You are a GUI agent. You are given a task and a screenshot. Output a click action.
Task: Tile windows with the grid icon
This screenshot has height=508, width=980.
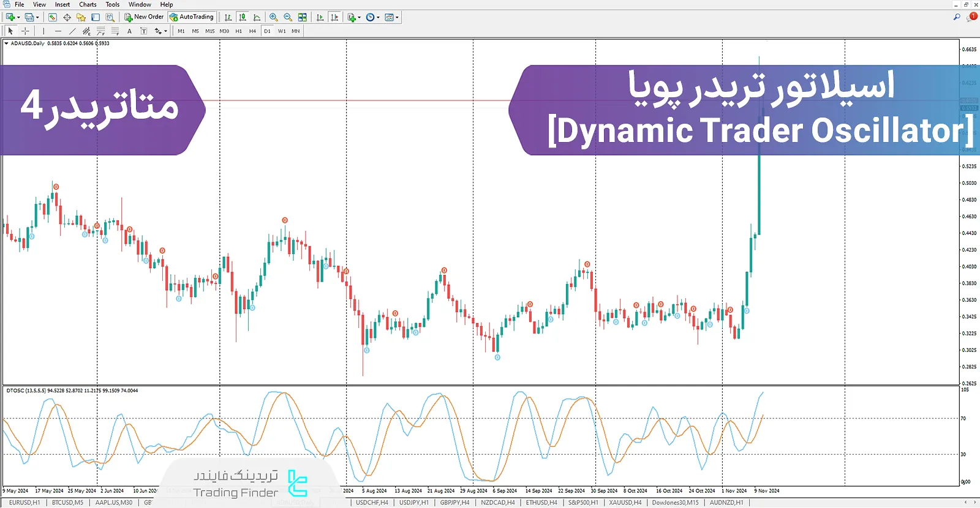pyautogui.click(x=303, y=17)
